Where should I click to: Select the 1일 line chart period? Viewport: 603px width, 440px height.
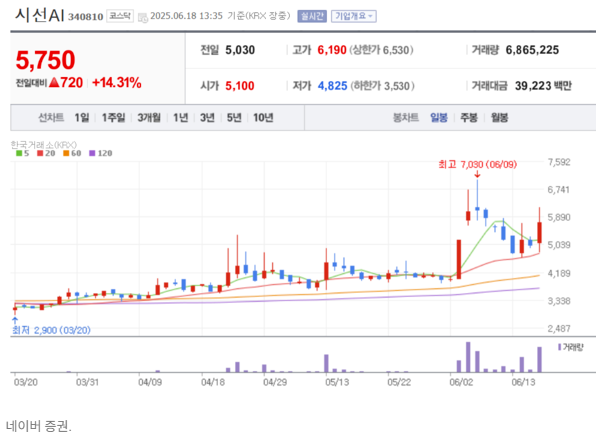(82, 117)
